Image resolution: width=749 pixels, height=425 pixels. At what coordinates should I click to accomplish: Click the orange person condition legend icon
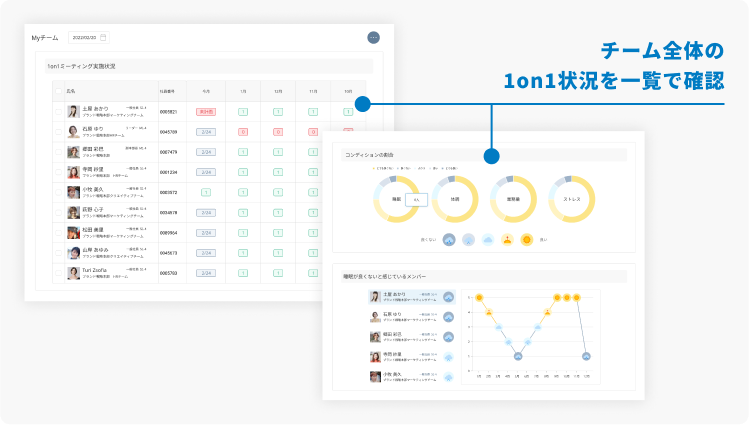click(x=507, y=239)
